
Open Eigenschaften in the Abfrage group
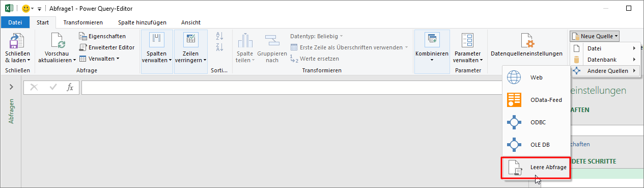click(102, 36)
